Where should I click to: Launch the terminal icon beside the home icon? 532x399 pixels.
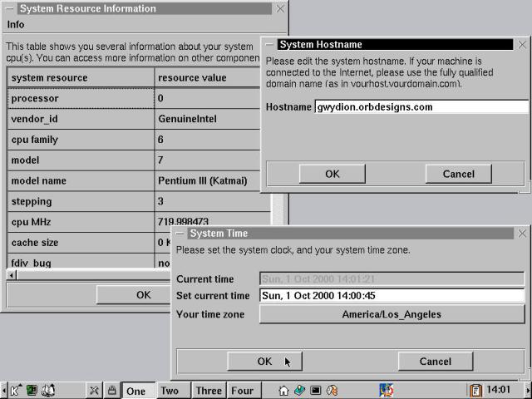click(316, 390)
